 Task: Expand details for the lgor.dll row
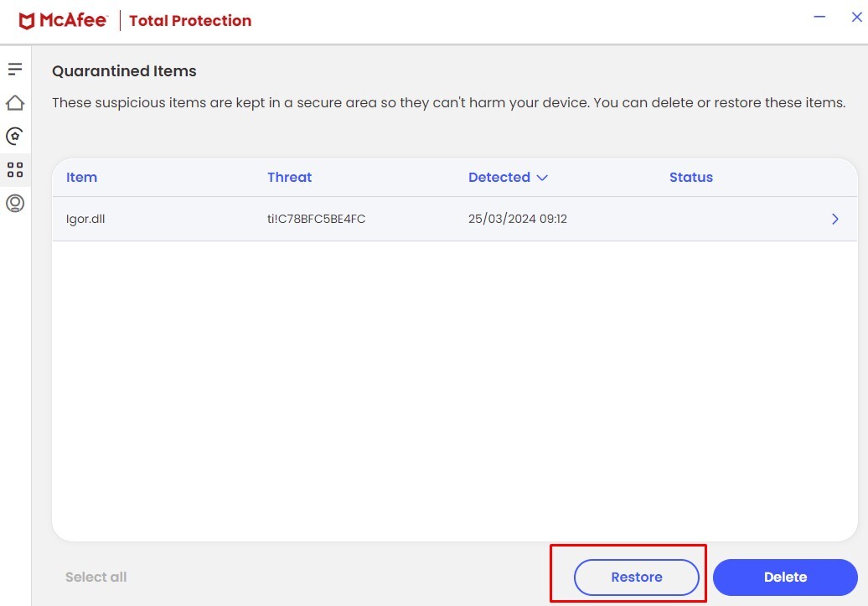[x=834, y=219]
